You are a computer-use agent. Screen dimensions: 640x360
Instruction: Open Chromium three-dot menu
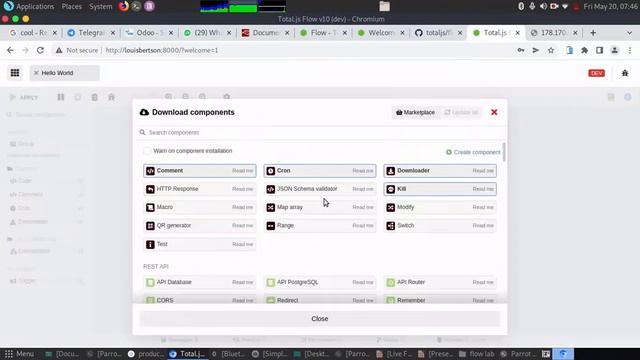tap(630, 50)
